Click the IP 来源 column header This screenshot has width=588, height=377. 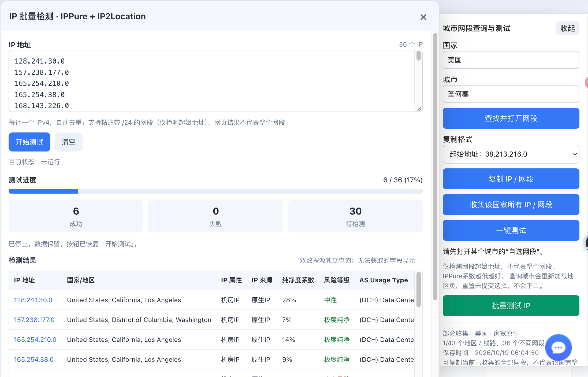[x=262, y=280]
